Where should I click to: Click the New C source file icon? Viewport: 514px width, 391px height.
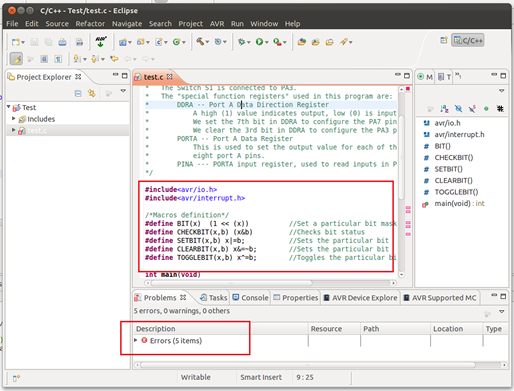[x=159, y=42]
